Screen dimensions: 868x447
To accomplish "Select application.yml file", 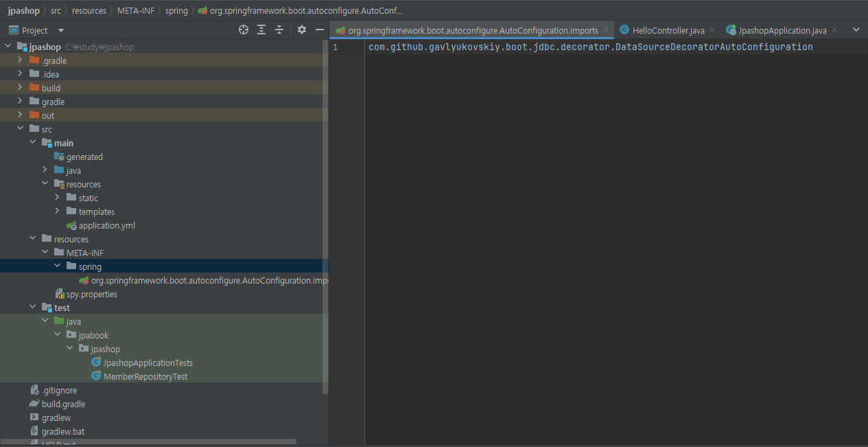I will point(107,225).
